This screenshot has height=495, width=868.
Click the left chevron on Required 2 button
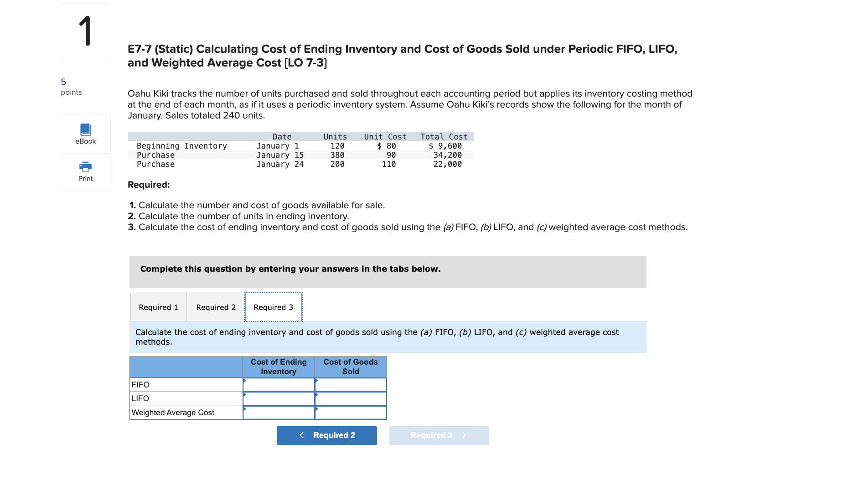pos(302,435)
